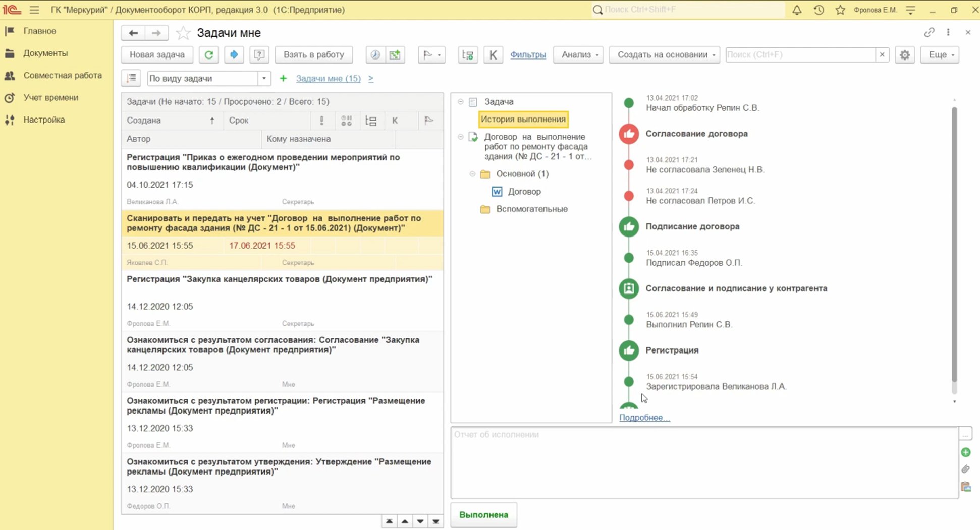Open Учет времени section
Screen dimensions: 980x530
[x=51, y=97]
